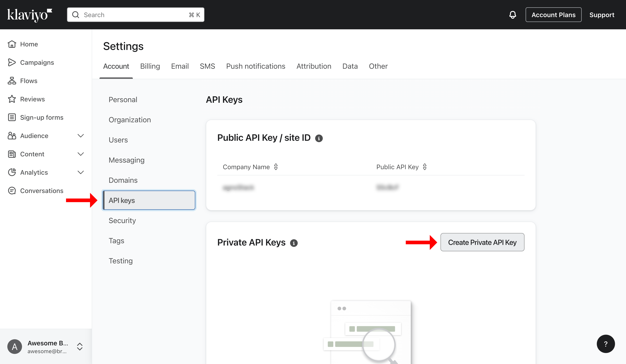Click the Audience people icon
The height and width of the screenshot is (364, 626).
[12, 136]
